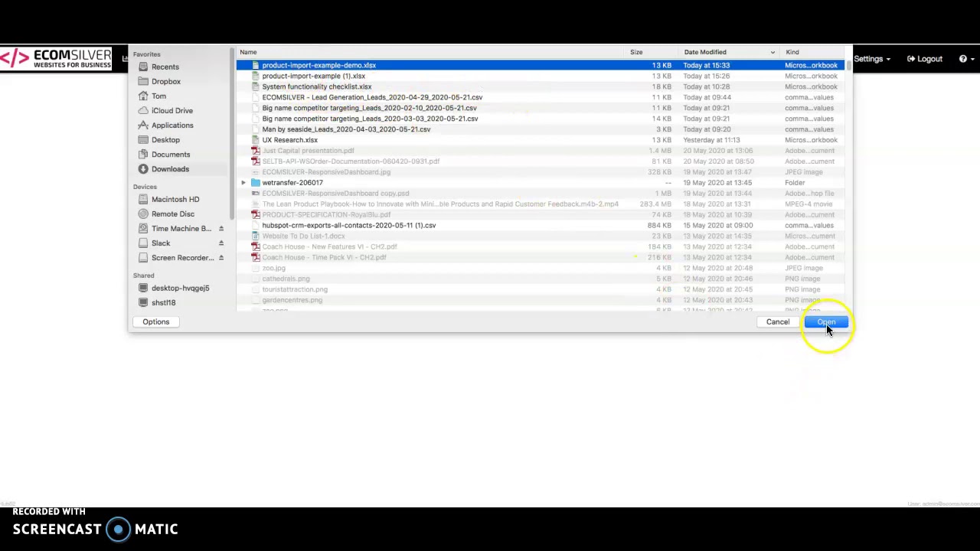Select Downloads in the sidebar

(x=170, y=168)
